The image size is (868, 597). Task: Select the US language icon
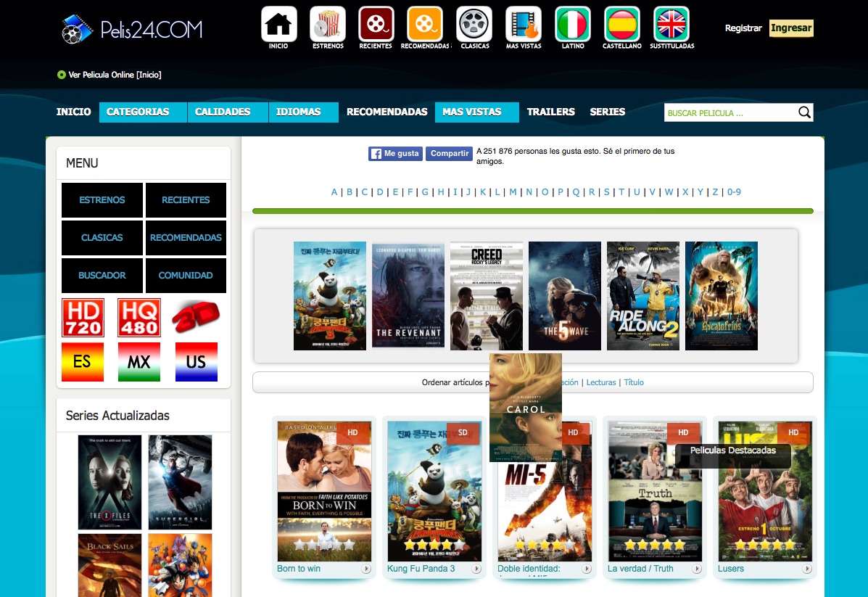[197, 362]
